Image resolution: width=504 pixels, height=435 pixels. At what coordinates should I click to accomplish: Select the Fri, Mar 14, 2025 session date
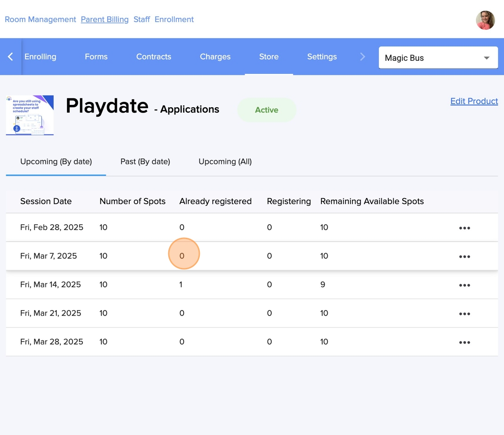(x=50, y=285)
